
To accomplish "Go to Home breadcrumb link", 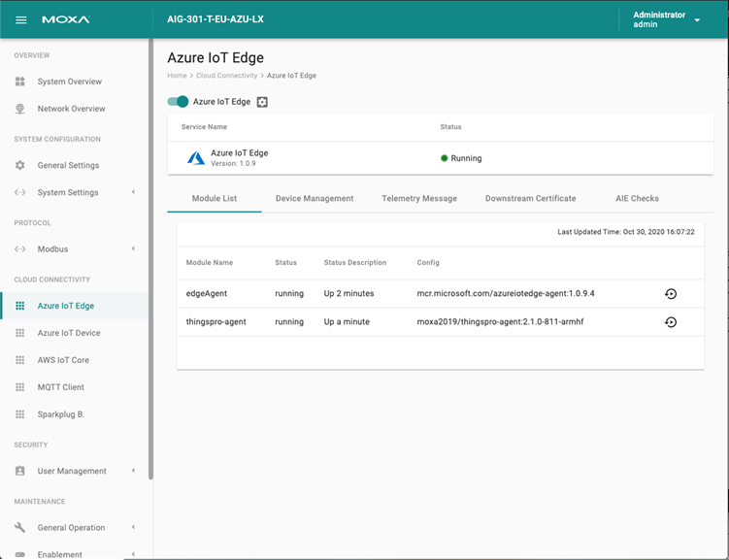I will click(177, 76).
